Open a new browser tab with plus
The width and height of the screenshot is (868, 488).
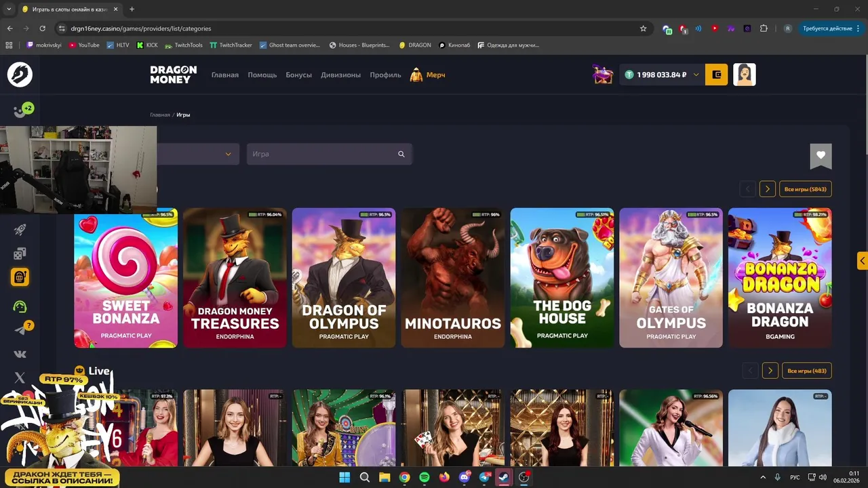(x=132, y=9)
